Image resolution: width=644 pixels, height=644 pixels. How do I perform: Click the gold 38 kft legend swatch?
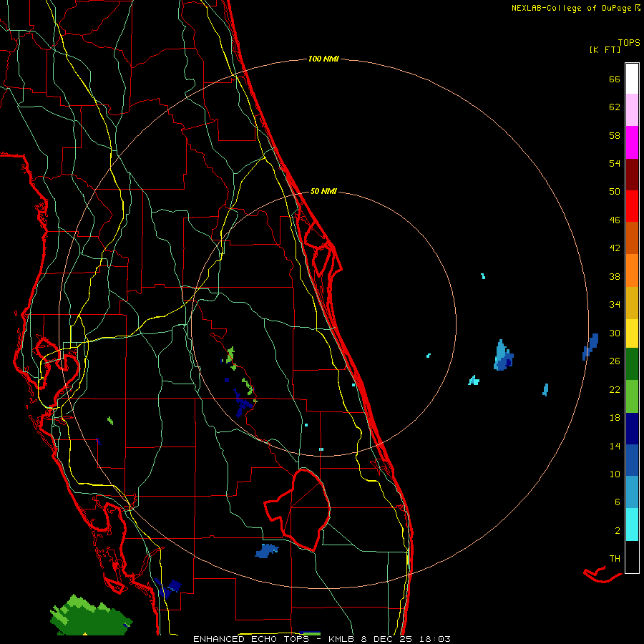click(632, 303)
